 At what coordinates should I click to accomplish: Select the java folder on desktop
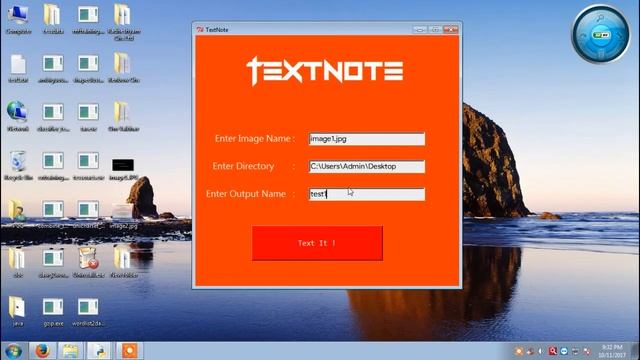pos(18,311)
